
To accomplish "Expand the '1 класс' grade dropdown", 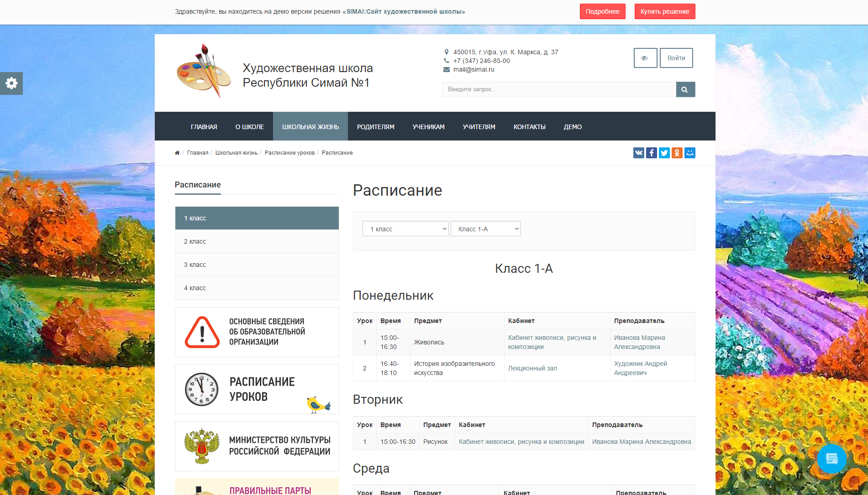I will [405, 229].
